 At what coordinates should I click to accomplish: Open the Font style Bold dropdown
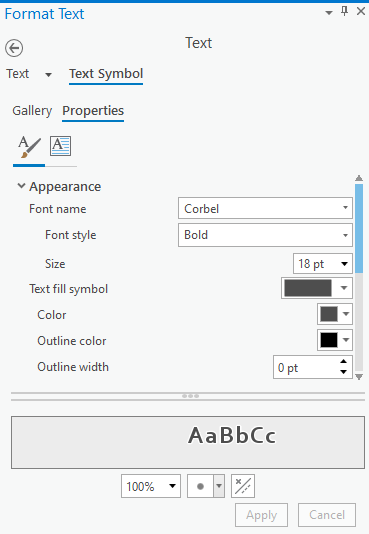coord(265,235)
